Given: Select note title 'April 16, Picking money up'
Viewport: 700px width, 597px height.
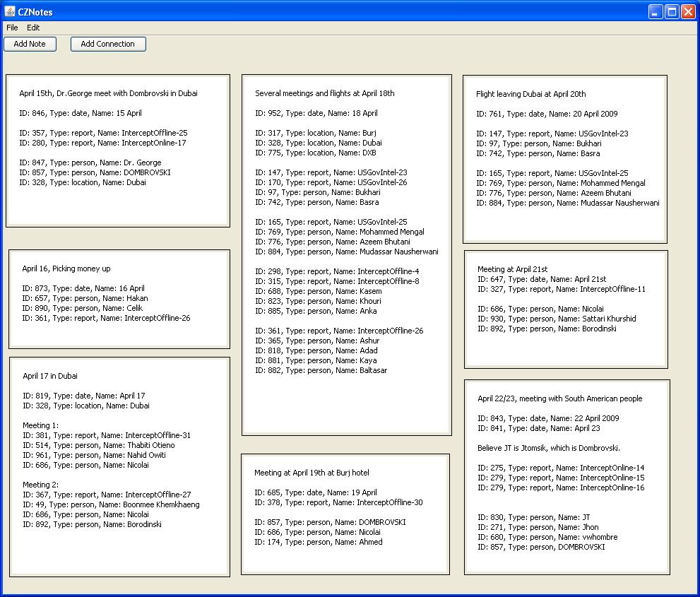Looking at the screenshot, I should (66, 268).
